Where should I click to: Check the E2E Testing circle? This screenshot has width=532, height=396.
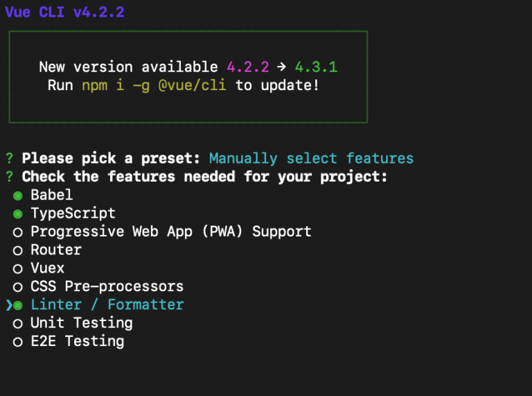coord(17,343)
